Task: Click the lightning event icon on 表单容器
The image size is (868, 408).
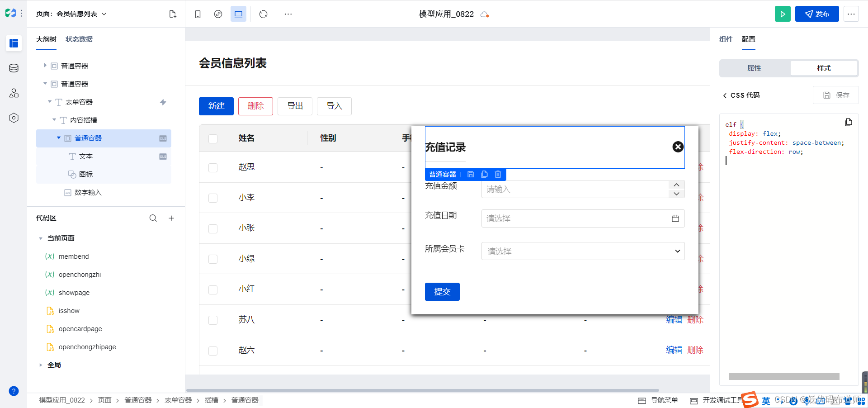Action: pos(163,102)
